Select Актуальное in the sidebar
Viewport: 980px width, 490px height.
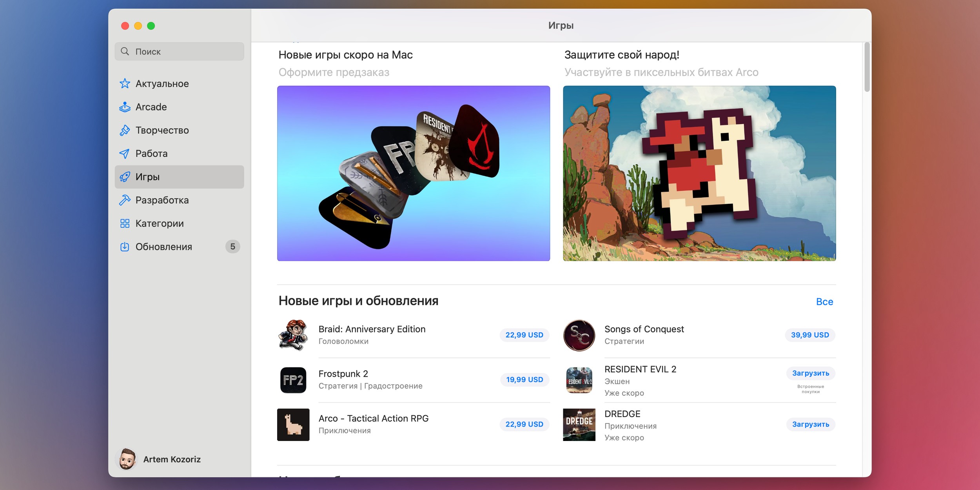(179, 83)
